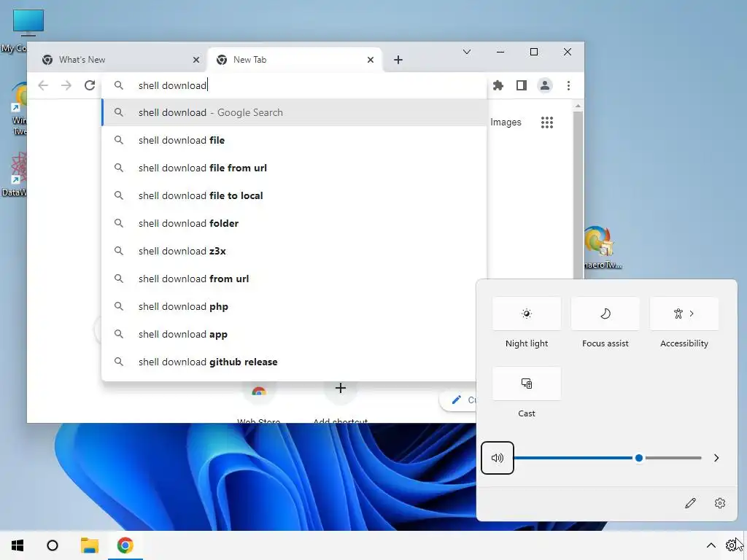Open File Explorer from the taskbar

89,545
